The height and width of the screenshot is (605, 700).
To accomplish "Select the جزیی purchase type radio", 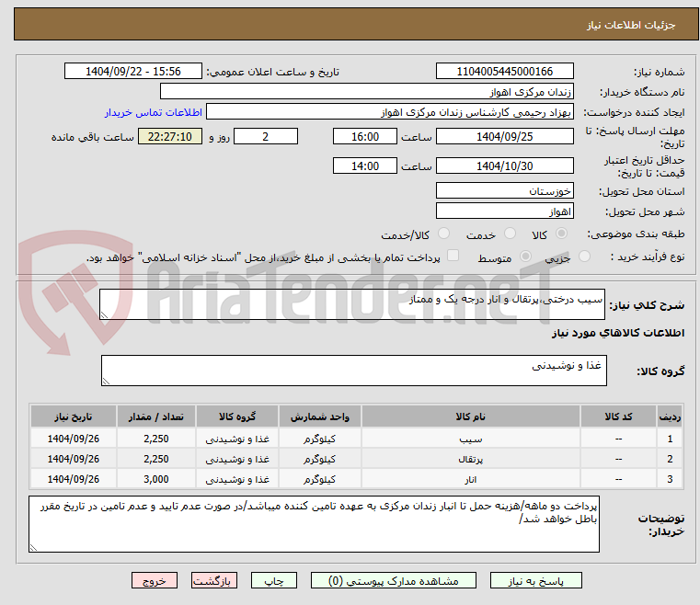I will [x=584, y=257].
